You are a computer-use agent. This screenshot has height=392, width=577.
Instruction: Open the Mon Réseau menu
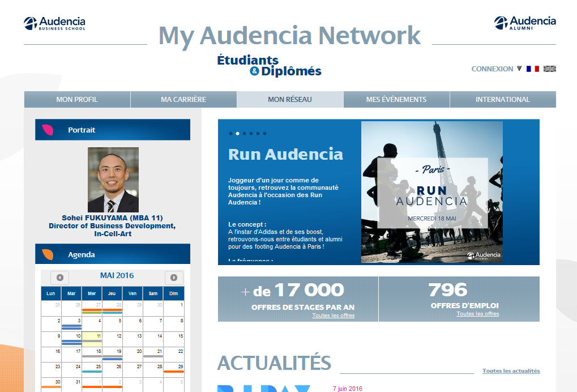[x=290, y=99]
